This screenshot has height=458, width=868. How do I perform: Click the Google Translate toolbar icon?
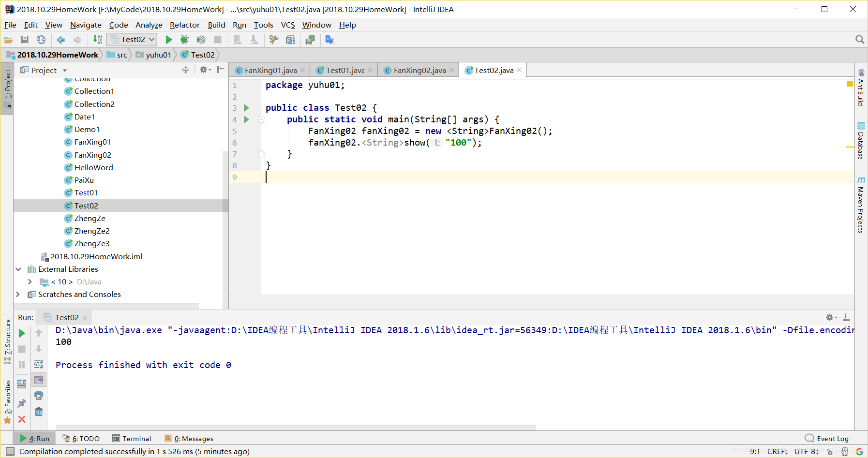coord(329,40)
